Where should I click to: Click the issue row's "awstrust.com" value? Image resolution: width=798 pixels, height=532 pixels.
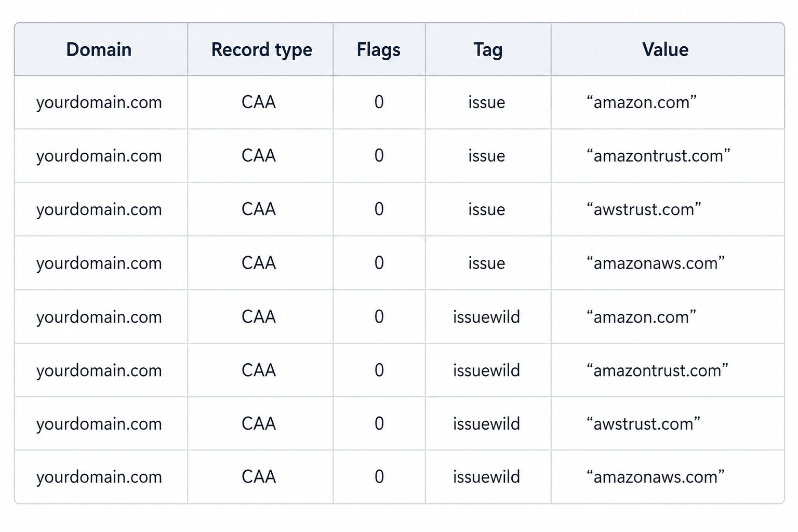tap(644, 209)
